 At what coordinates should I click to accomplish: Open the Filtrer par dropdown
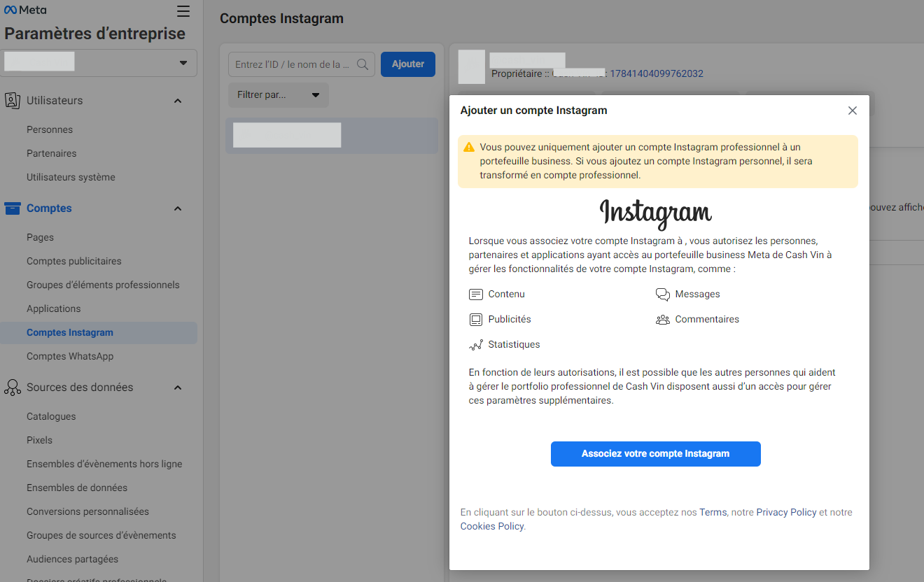[x=279, y=94]
